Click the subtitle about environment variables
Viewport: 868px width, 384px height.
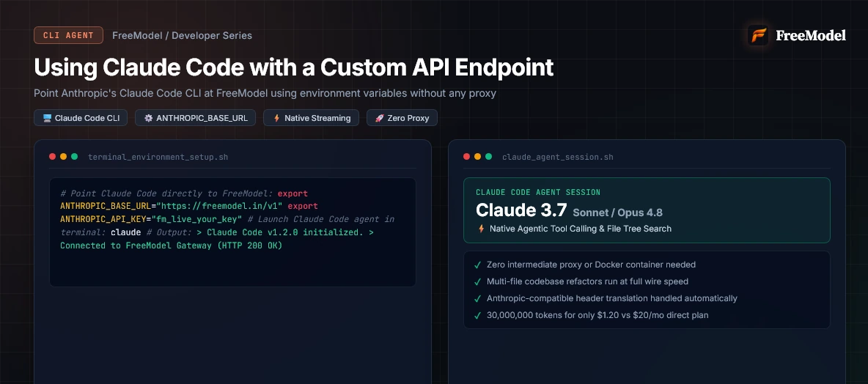pyautogui.click(x=265, y=94)
